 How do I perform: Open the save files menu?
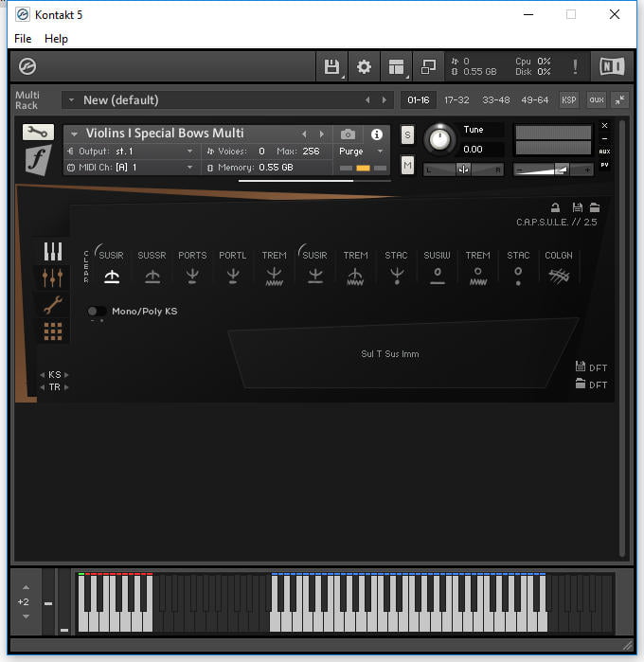click(331, 66)
